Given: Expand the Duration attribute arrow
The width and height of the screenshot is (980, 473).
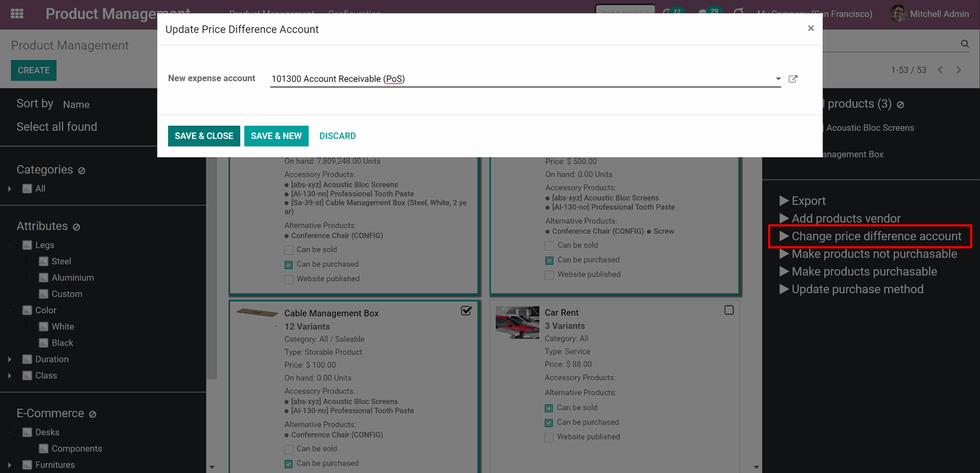Looking at the screenshot, I should [9, 359].
